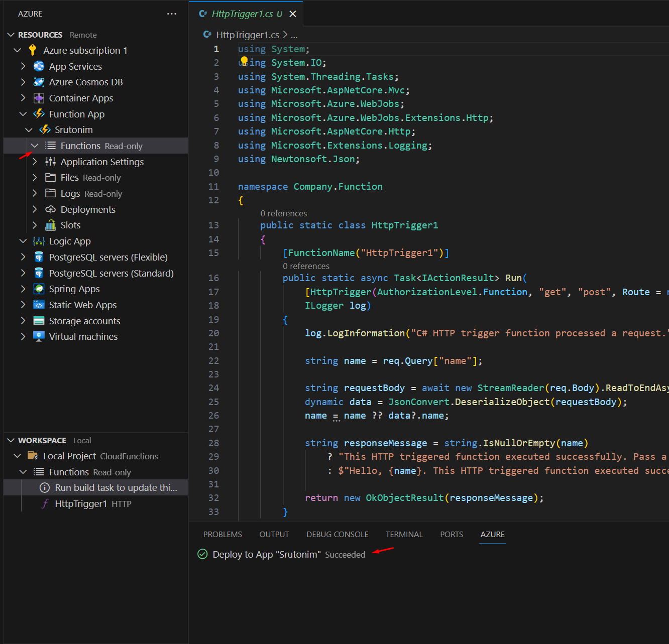Click the Azure Cosmos DB planet icon
Screen dimensions: 669x644
point(39,82)
